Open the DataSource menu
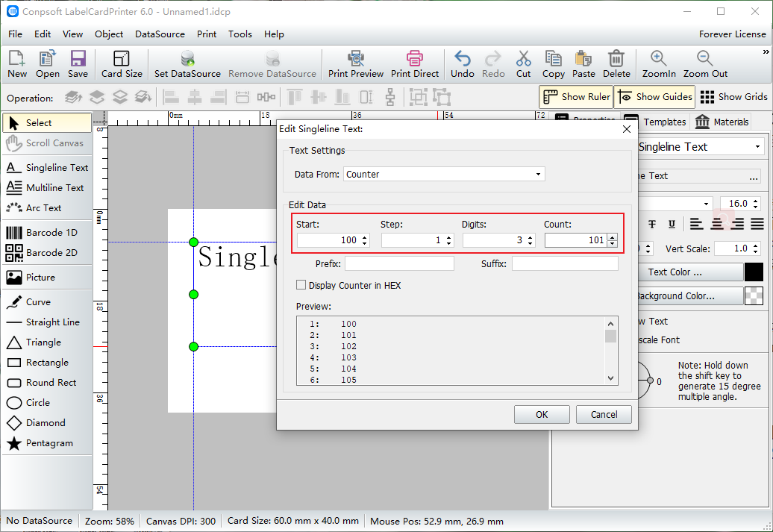Image resolution: width=773 pixels, height=532 pixels. (160, 34)
